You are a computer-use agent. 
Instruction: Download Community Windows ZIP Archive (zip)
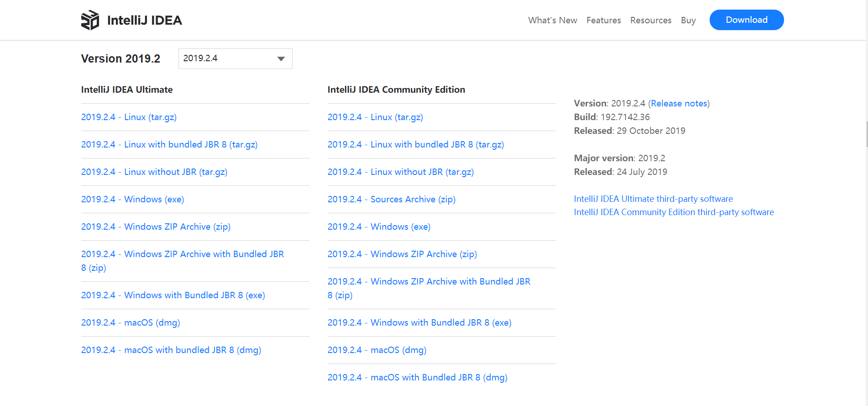point(402,254)
